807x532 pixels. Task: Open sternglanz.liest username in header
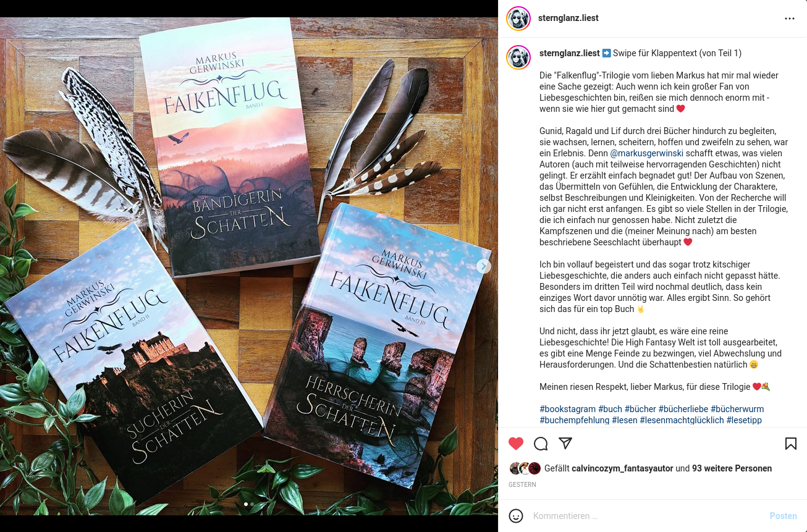point(568,18)
